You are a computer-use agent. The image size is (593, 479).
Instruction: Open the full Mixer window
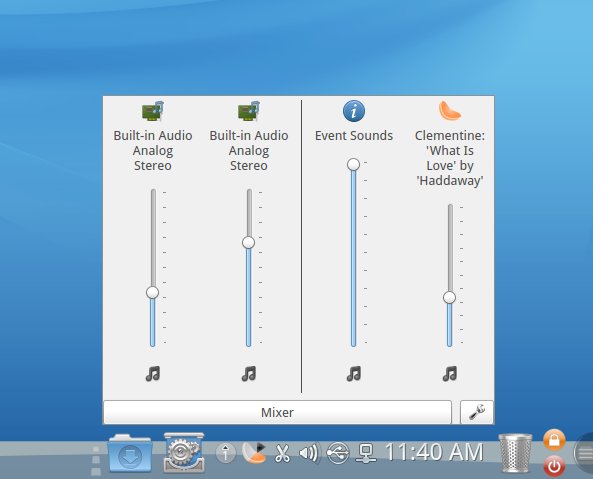click(277, 412)
